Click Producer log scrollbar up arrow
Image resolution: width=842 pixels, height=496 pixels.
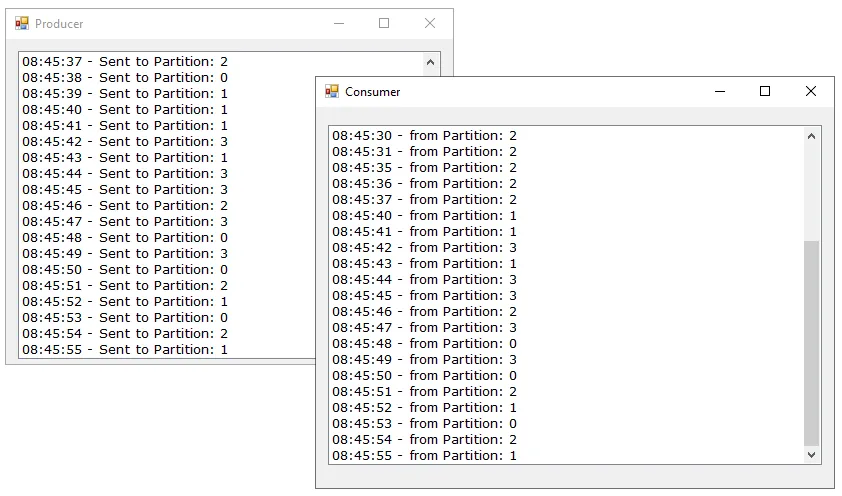[430, 62]
